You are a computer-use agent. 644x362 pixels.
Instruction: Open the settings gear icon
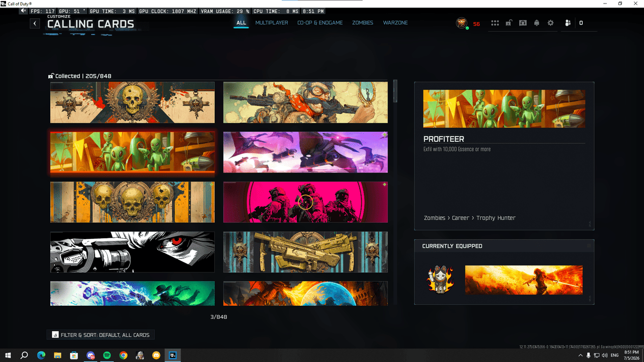pos(550,23)
